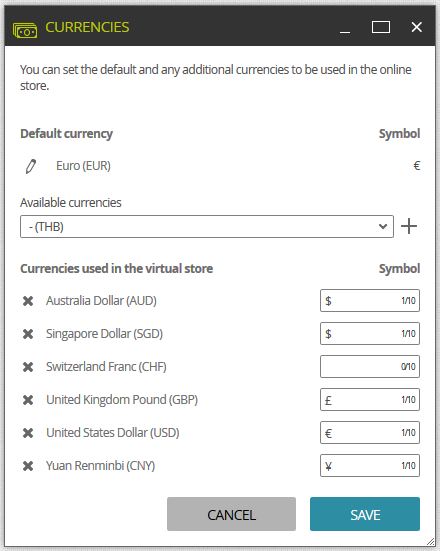This screenshot has height=551, width=440.
Task: Click the Australia Dollar symbol field
Action: 370,300
